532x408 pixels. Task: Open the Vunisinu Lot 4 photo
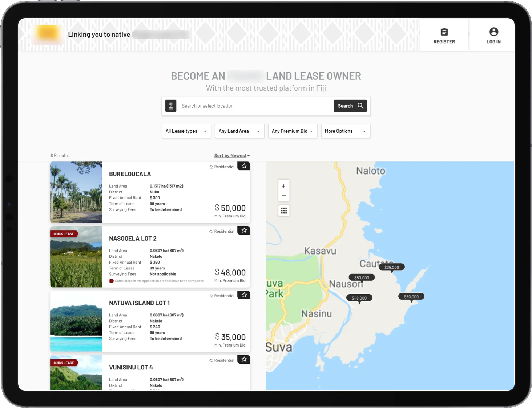click(76, 373)
